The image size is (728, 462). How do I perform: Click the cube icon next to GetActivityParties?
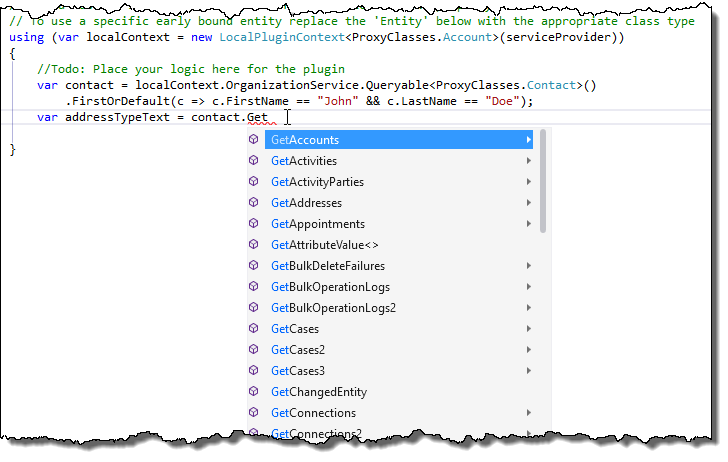tap(254, 181)
